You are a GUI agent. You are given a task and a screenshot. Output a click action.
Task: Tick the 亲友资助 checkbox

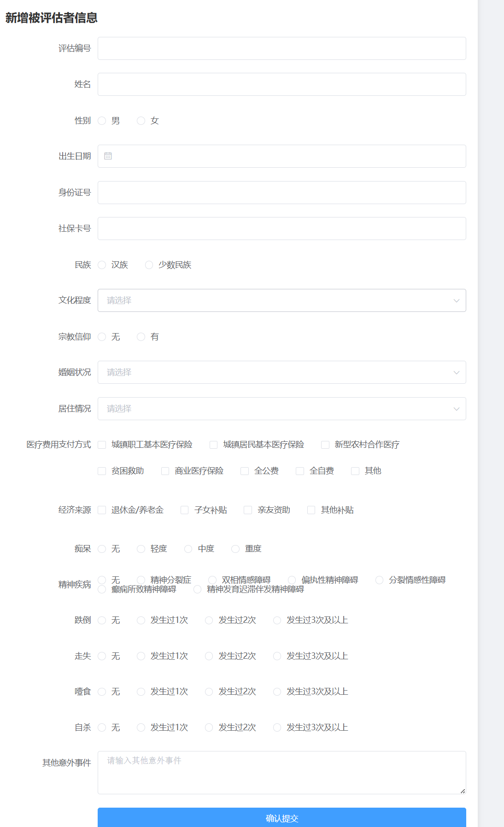(248, 510)
